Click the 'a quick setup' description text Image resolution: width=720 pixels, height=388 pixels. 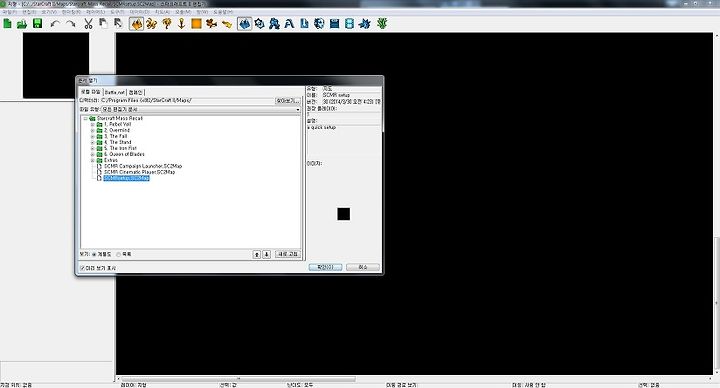click(x=322, y=127)
